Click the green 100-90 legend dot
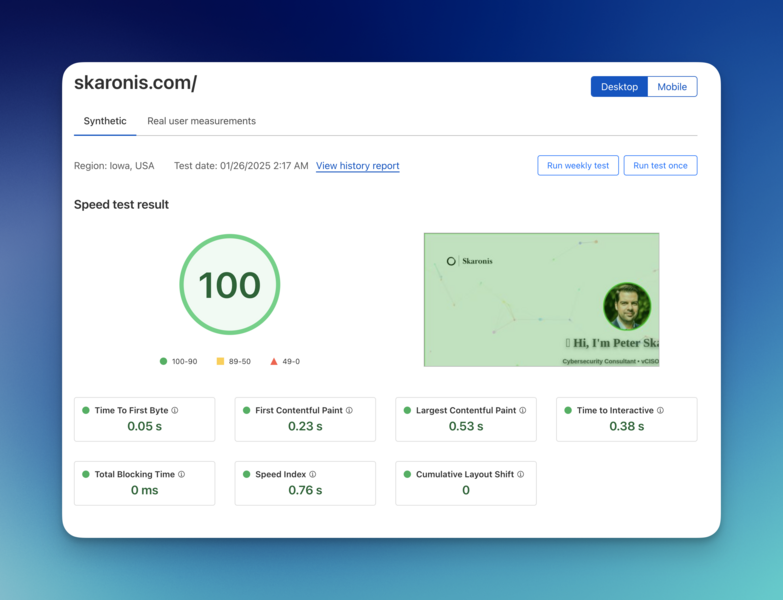The width and height of the screenshot is (783, 600). click(164, 361)
